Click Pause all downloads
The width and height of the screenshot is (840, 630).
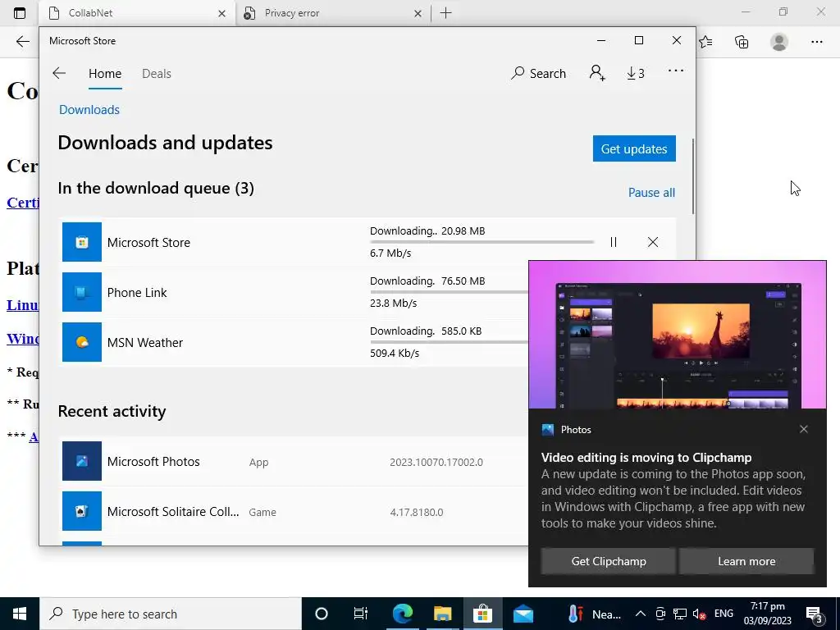[651, 192]
